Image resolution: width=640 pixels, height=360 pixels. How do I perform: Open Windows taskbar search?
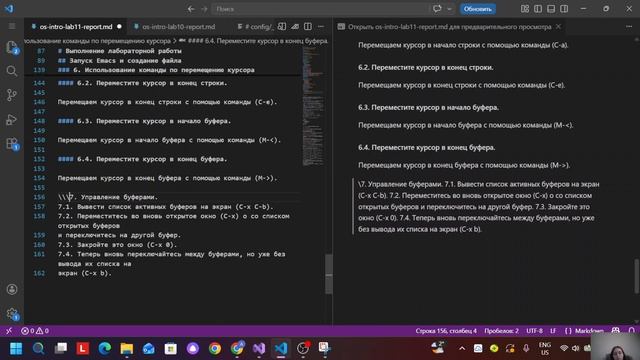(38, 348)
